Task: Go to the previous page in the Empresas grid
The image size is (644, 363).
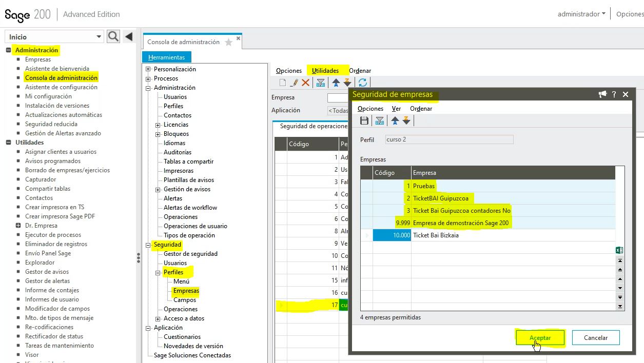Action: pos(620,270)
